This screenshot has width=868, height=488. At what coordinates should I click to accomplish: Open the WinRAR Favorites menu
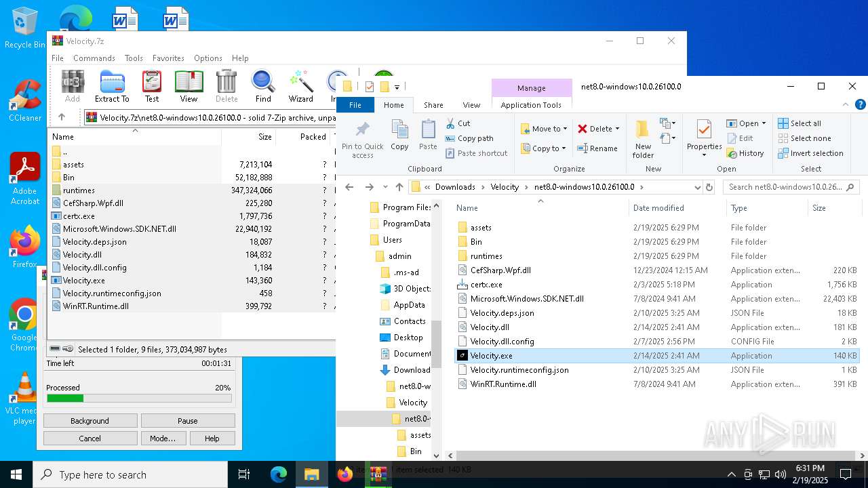pyautogui.click(x=168, y=58)
